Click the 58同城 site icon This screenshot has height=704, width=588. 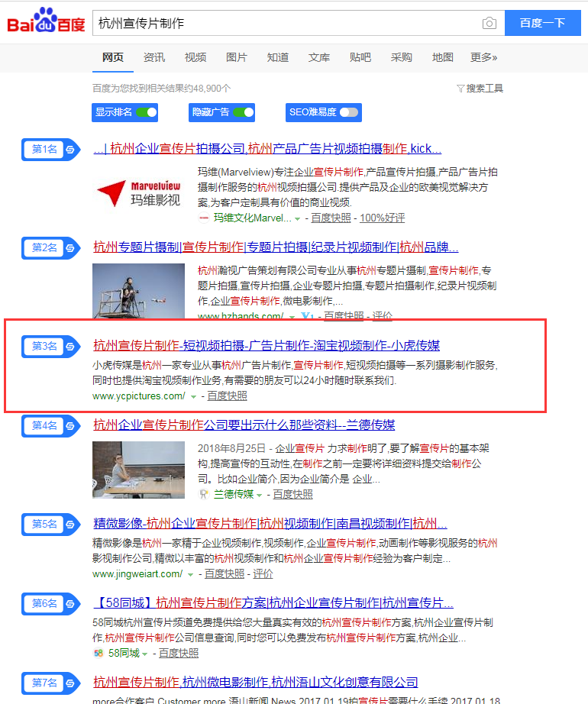point(99,654)
